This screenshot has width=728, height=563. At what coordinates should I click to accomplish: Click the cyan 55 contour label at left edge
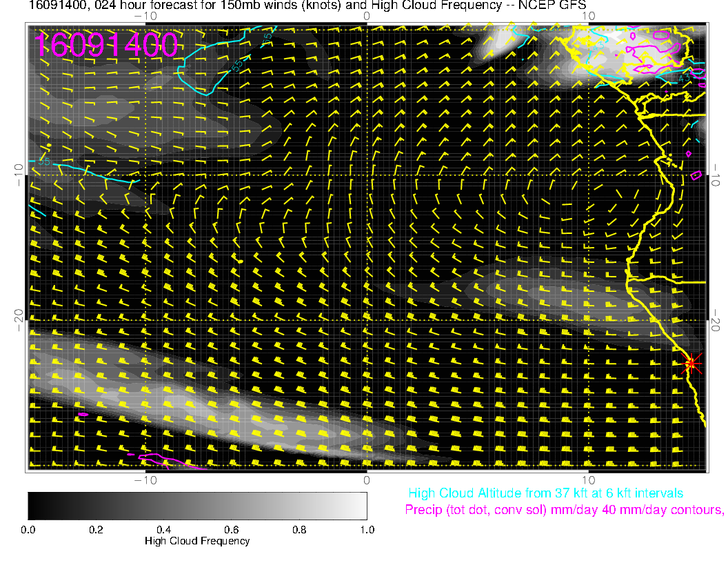[43, 162]
